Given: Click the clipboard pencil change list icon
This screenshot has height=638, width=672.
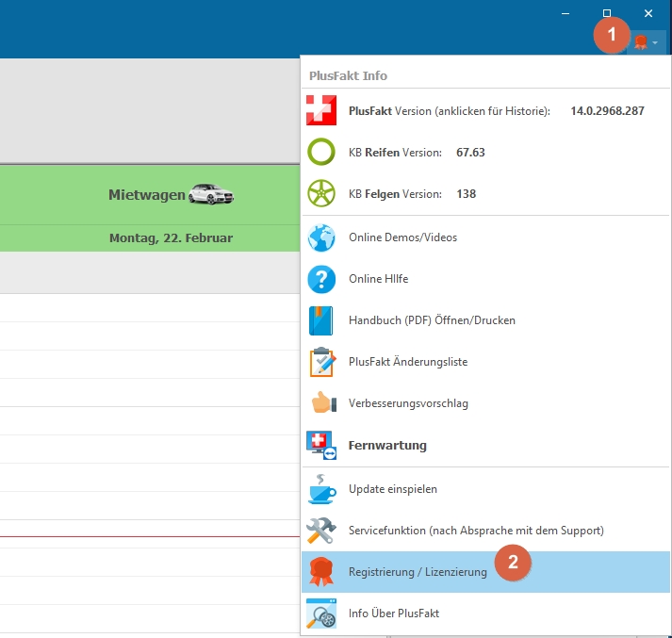Looking at the screenshot, I should tap(321, 362).
